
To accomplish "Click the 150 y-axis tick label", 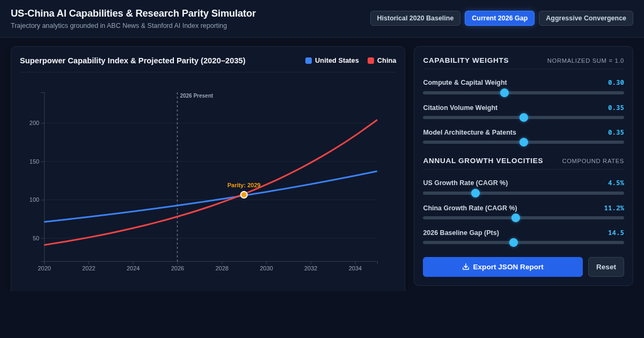I will coord(34,161).
